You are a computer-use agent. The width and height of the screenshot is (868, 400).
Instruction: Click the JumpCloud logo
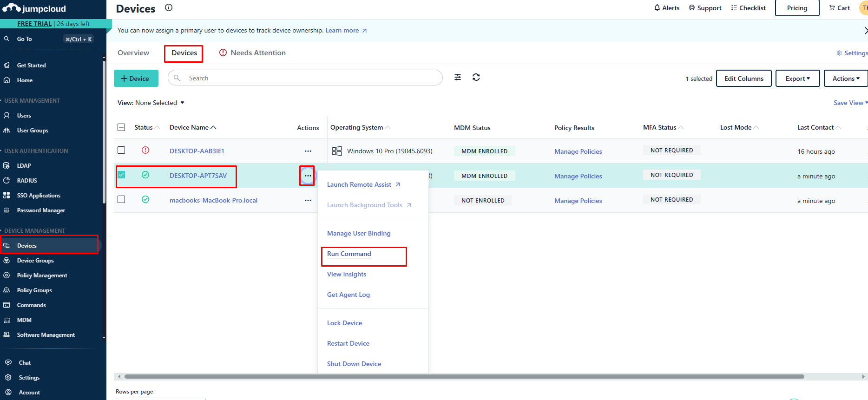click(34, 8)
